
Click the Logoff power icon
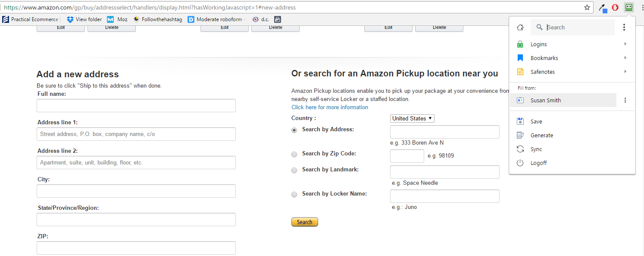(x=520, y=163)
